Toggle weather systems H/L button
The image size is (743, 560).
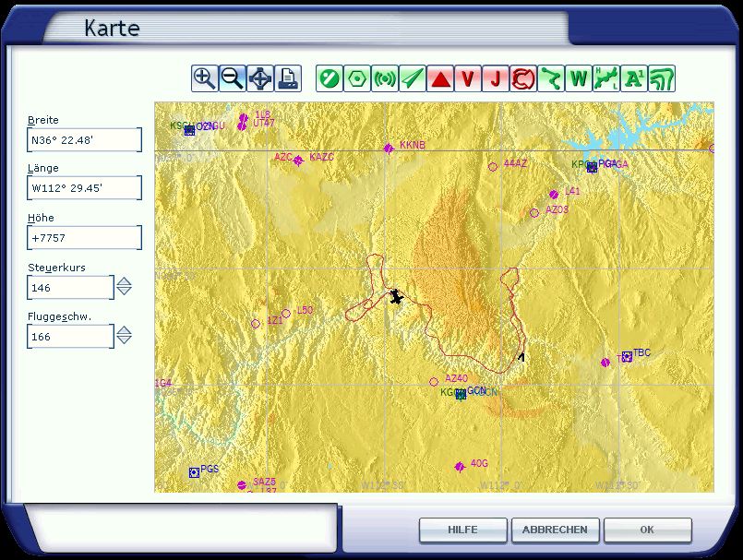(606, 78)
